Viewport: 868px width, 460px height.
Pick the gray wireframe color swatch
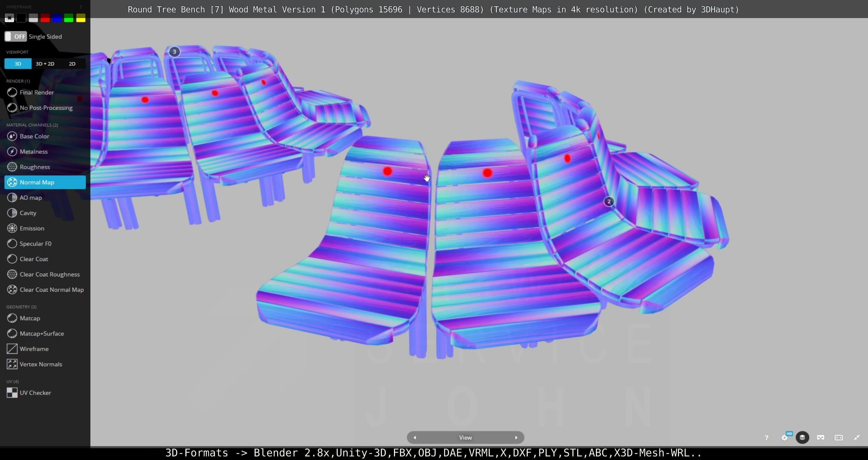click(x=33, y=18)
